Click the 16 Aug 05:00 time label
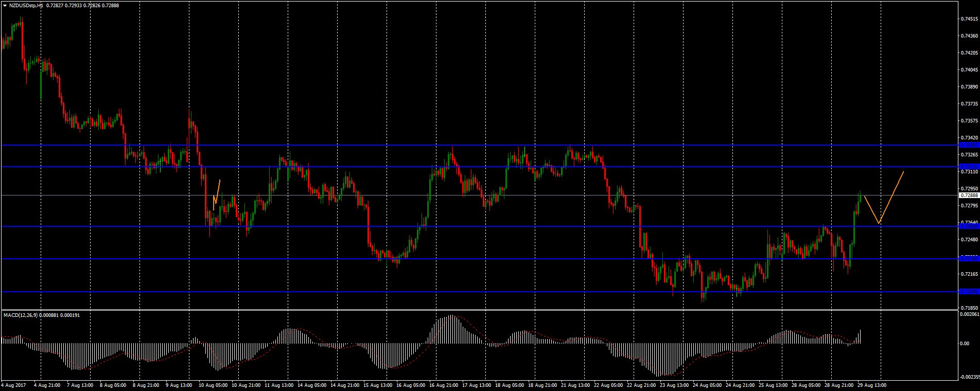Screen dimensions: 980x391 click(411, 385)
